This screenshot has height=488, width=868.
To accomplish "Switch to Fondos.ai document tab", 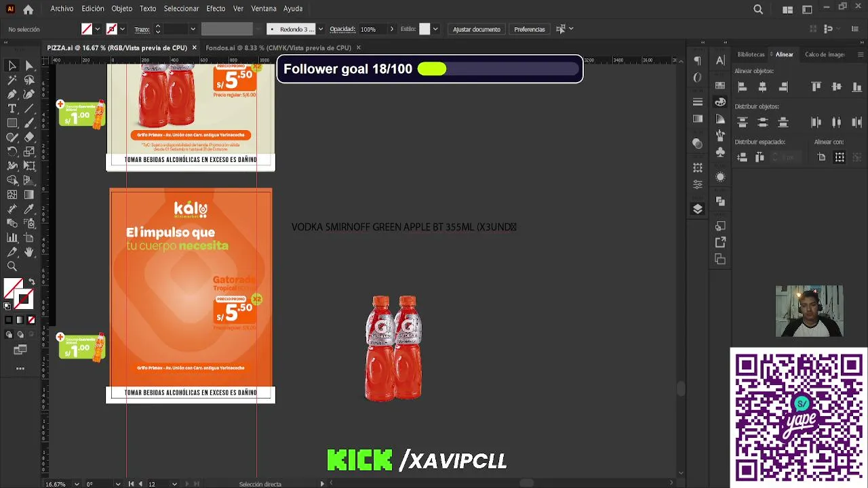I will [278, 47].
